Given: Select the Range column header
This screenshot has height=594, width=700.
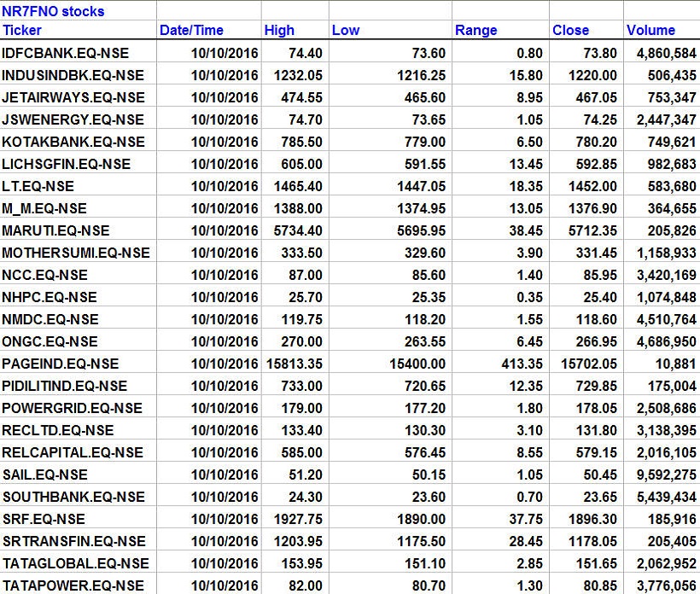Looking at the screenshot, I should [x=475, y=31].
